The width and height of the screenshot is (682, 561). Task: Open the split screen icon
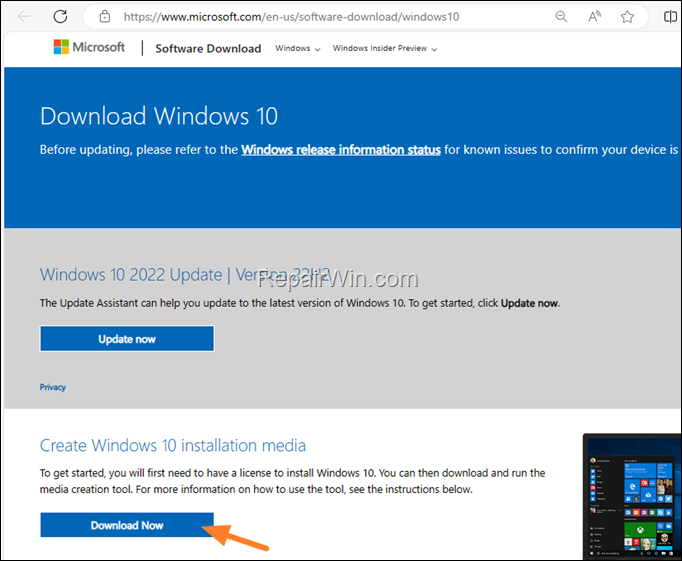pyautogui.click(x=671, y=17)
